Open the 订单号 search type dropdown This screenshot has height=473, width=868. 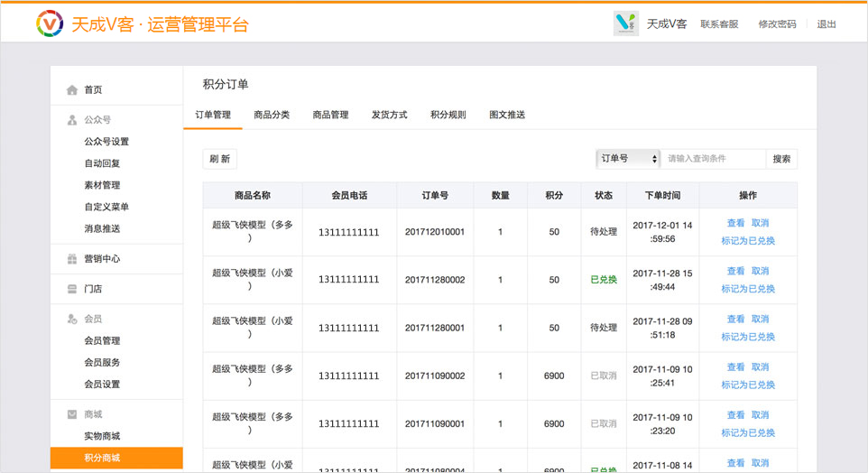tap(628, 159)
